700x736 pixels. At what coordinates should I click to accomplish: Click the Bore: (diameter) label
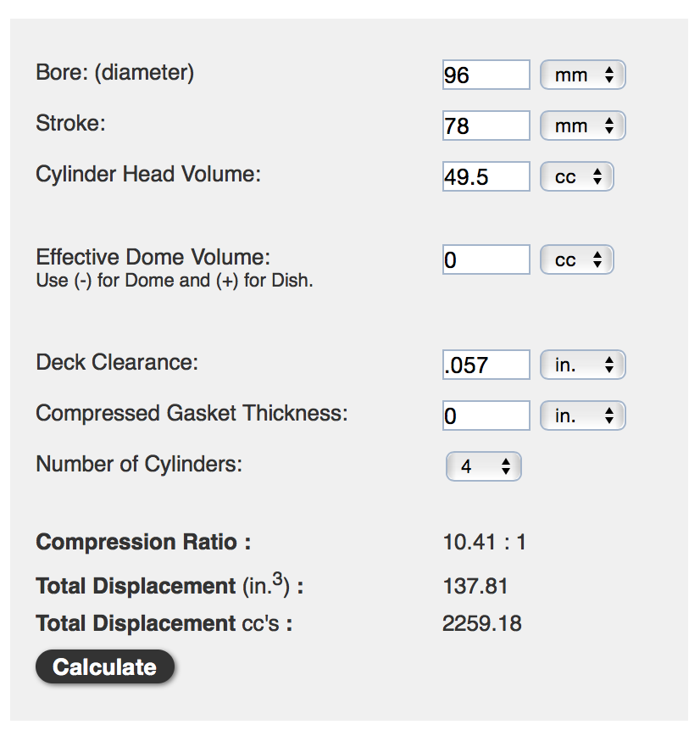[115, 73]
